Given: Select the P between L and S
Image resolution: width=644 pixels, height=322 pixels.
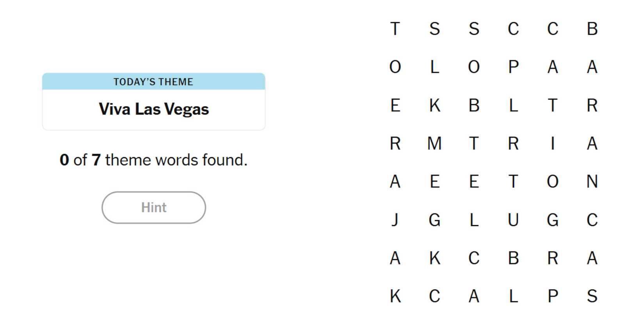Looking at the screenshot, I should coord(553,296).
